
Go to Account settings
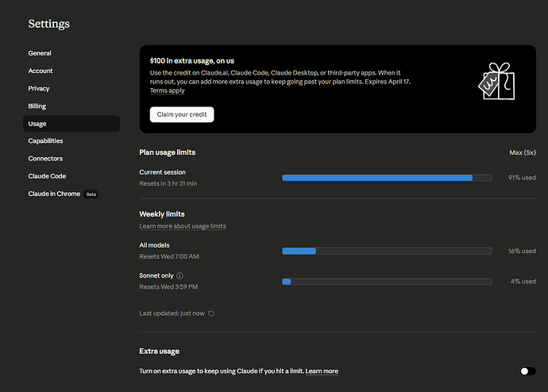coord(41,71)
